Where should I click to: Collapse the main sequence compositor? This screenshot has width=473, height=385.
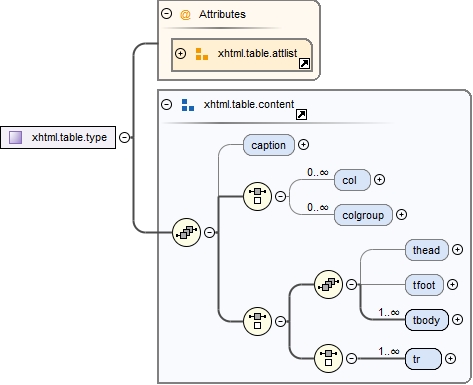(x=209, y=232)
